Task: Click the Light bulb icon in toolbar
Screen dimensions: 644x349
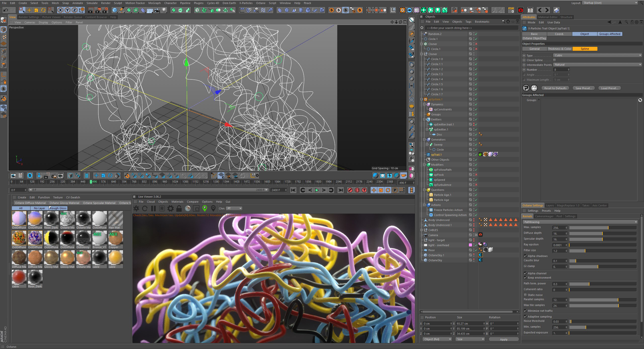Action: click(x=164, y=10)
